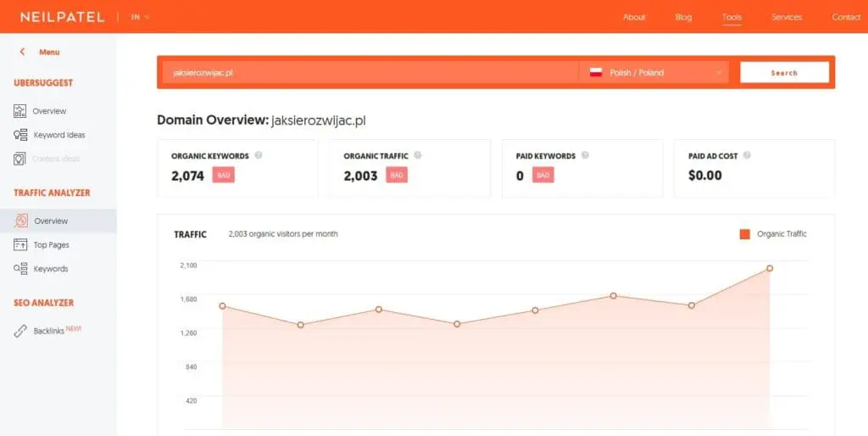The width and height of the screenshot is (868, 436).
Task: Click Paid Ad Cost help icon
Action: pyautogui.click(x=748, y=156)
